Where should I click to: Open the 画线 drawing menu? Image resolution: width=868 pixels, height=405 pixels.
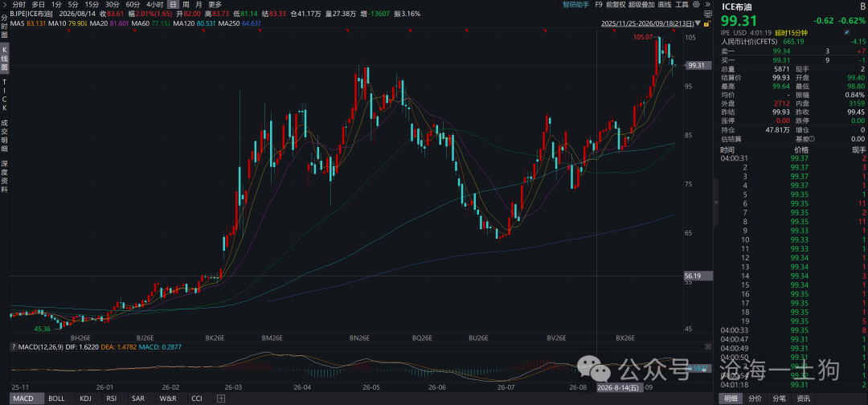(664, 4)
